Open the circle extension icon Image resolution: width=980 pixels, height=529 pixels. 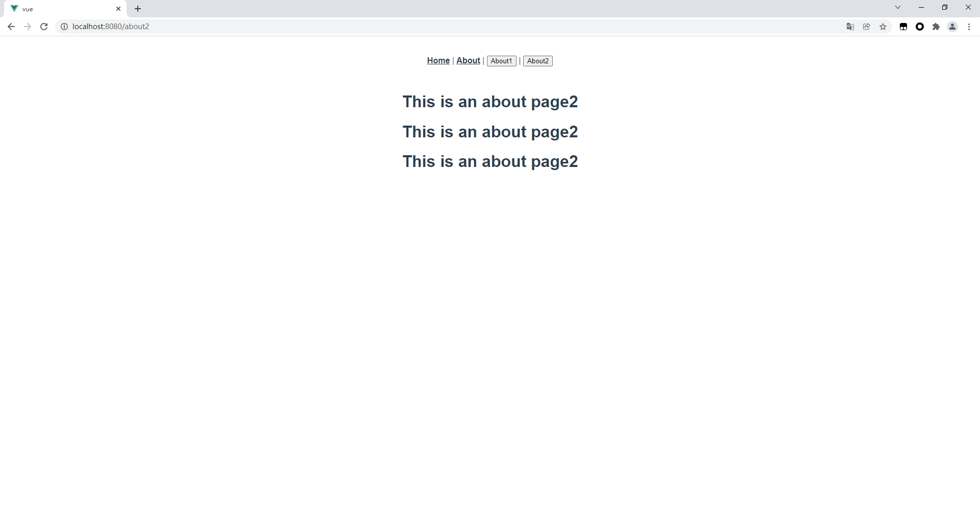click(920, 27)
